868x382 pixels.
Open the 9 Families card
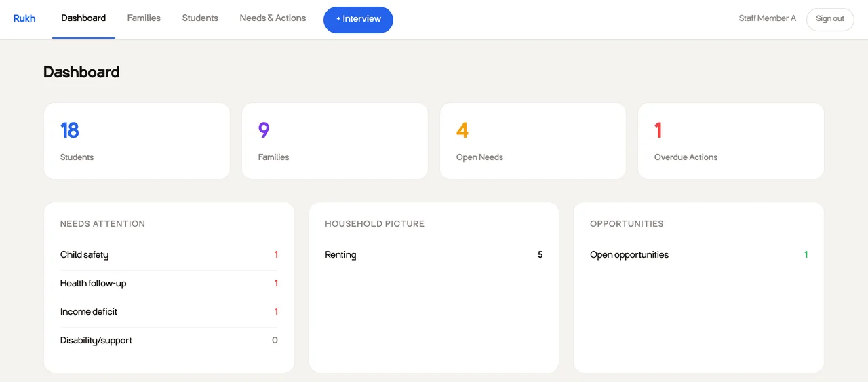335,141
